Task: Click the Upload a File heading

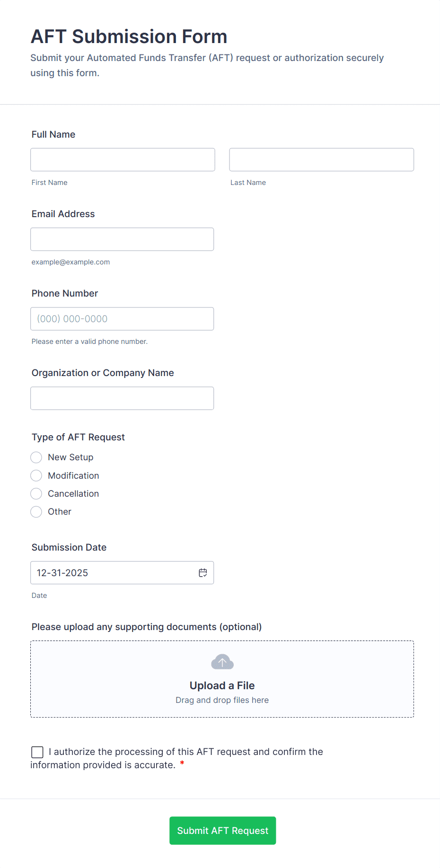Action: [x=222, y=685]
